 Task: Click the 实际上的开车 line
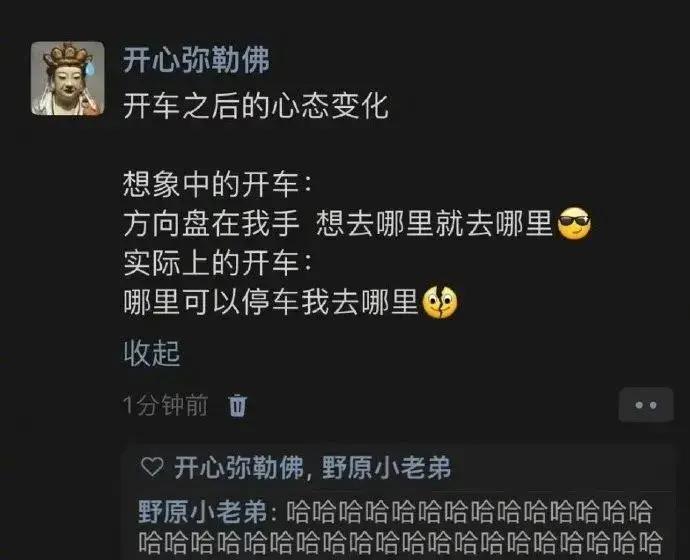tap(217, 263)
